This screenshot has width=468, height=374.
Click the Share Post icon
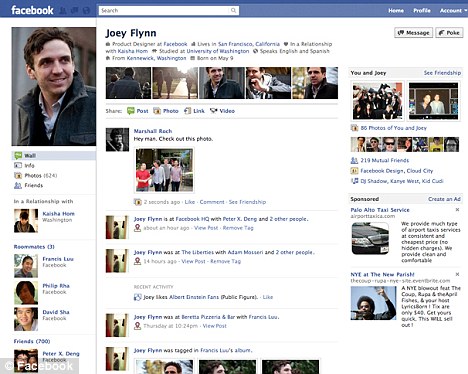pyautogui.click(x=131, y=111)
